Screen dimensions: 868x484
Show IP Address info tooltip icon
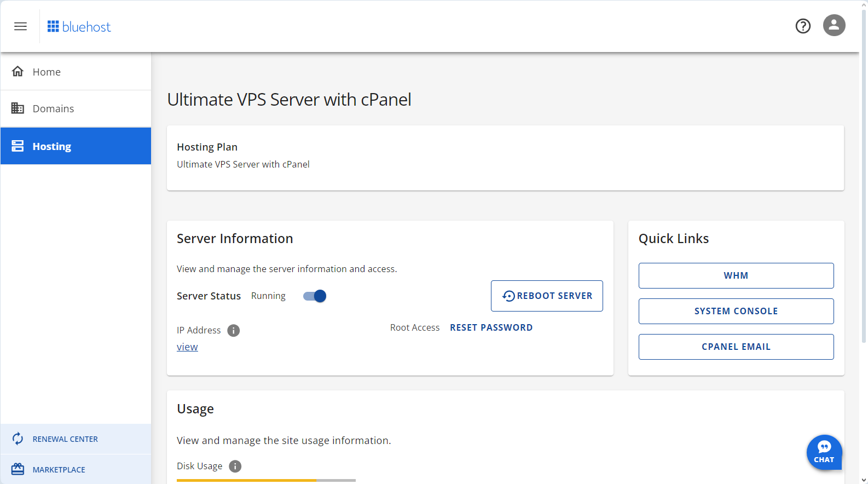click(234, 330)
